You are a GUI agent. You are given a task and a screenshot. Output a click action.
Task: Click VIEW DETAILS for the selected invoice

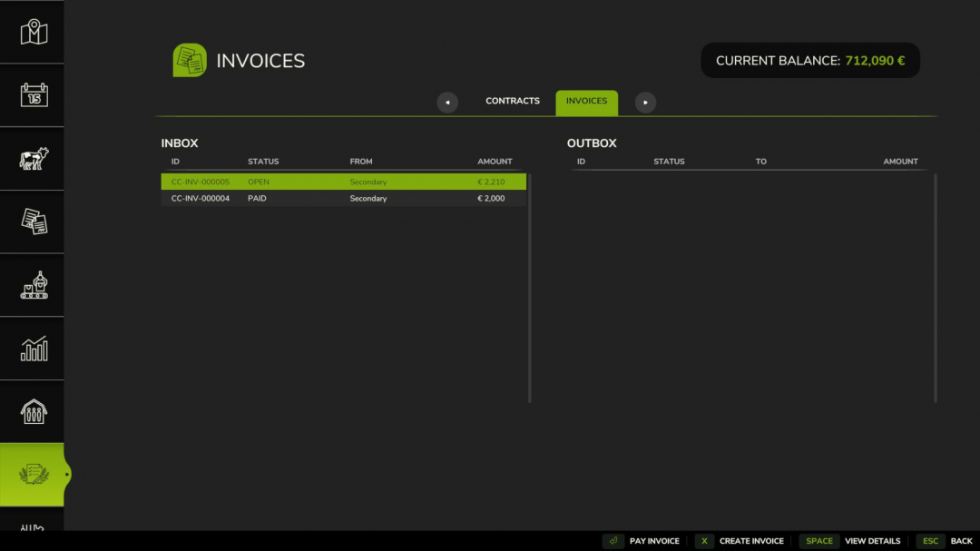(x=871, y=540)
